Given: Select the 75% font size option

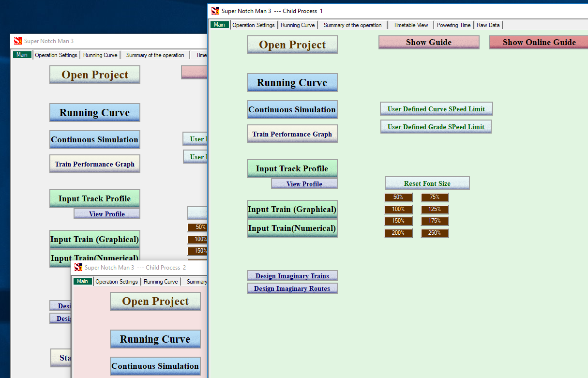Looking at the screenshot, I should (x=435, y=197).
